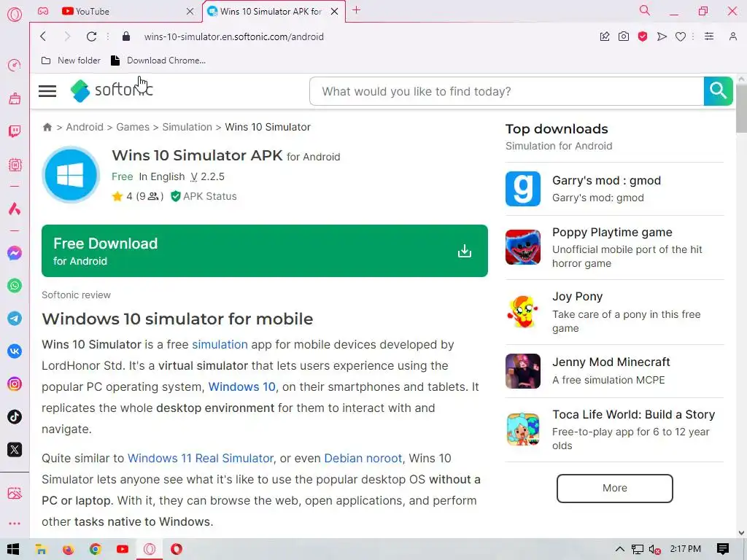Click the Softonic search button
The width and height of the screenshot is (747, 560).
[718, 91]
